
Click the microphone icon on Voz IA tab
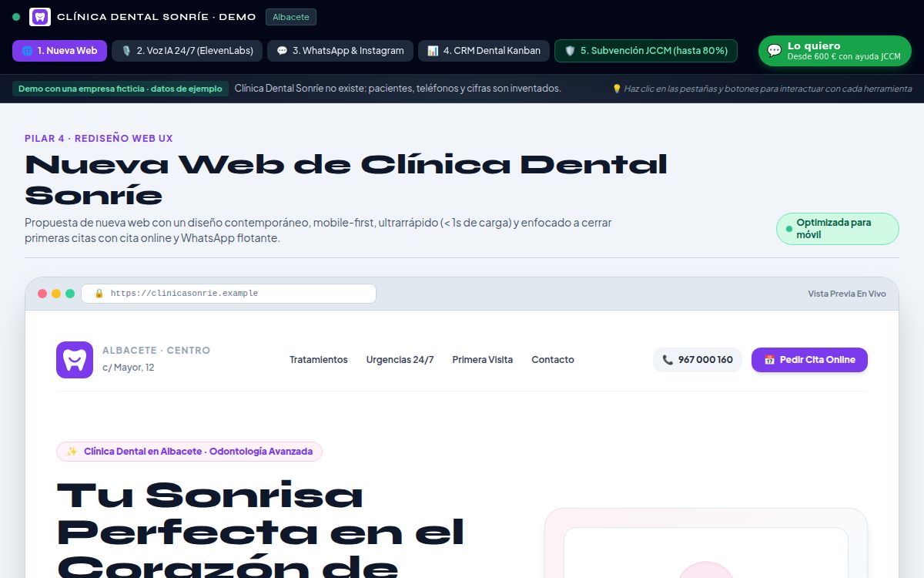(x=127, y=51)
